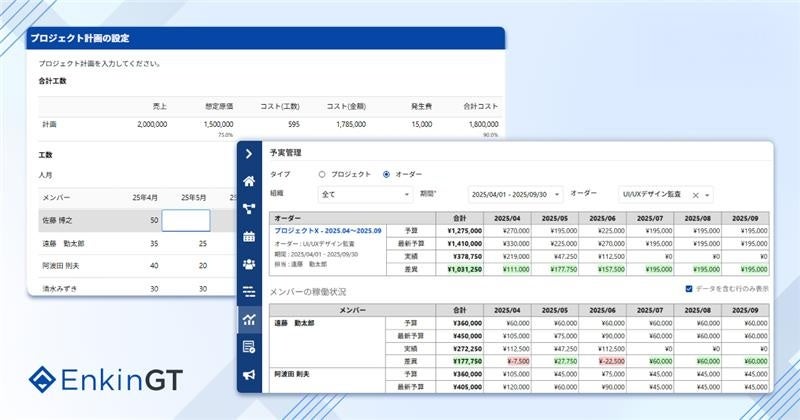Open the Home icon in the sidebar
Screen dimensions: 800x420
pos(249,181)
